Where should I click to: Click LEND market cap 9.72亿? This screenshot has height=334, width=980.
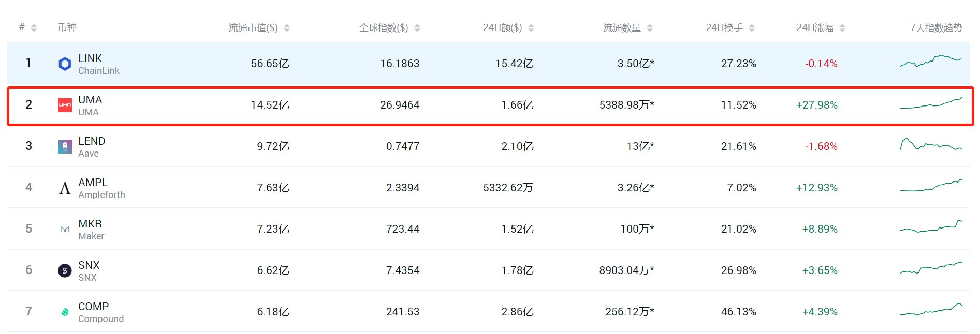[273, 146]
